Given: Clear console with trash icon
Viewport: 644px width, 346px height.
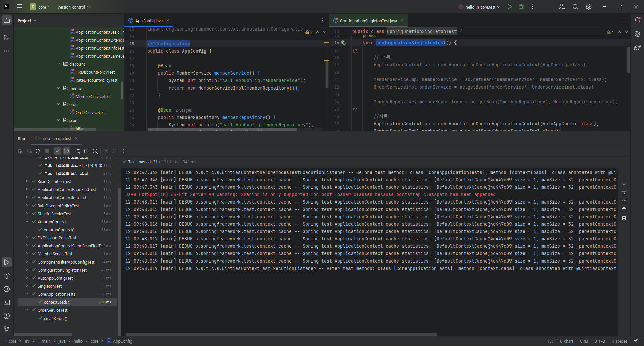Looking at the screenshot, I should [624, 218].
